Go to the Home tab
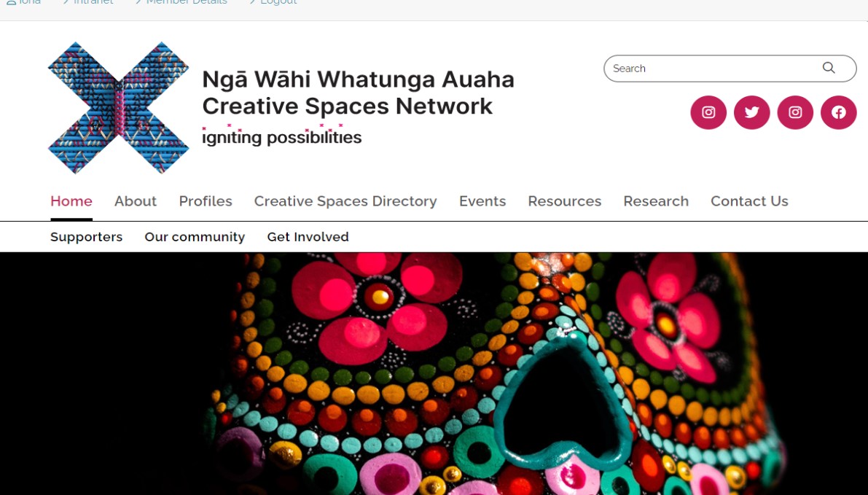The width and height of the screenshot is (868, 495). pyautogui.click(x=71, y=201)
